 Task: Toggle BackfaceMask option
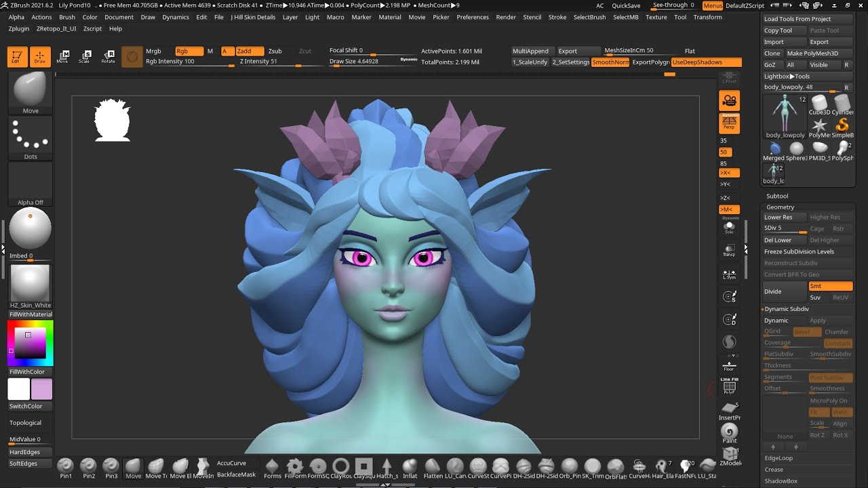[237, 474]
